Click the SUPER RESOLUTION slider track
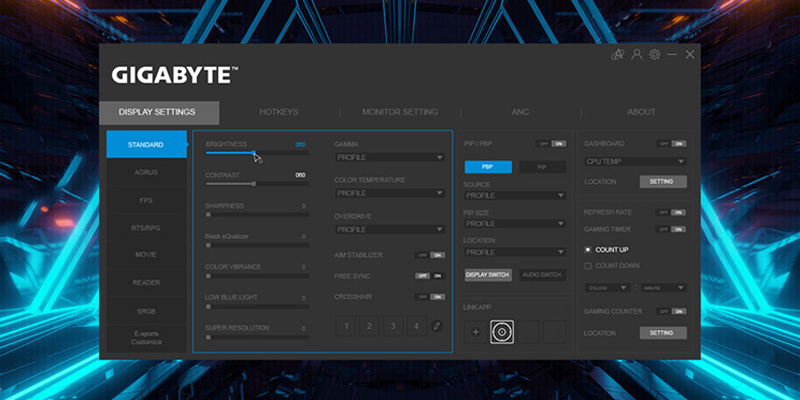 click(257, 337)
